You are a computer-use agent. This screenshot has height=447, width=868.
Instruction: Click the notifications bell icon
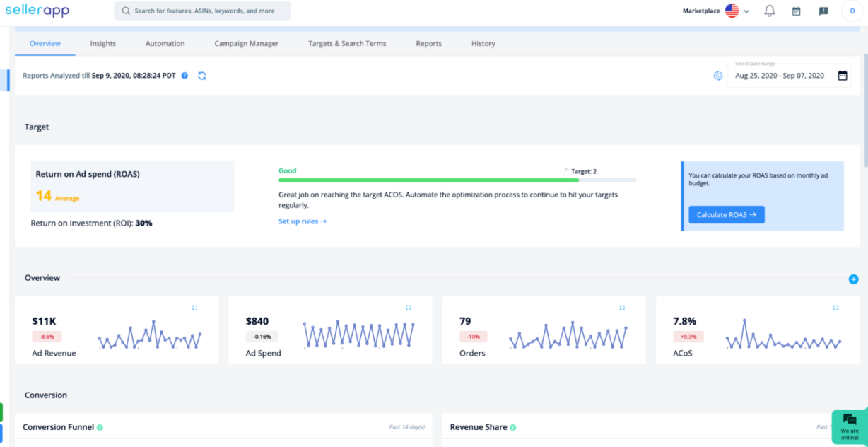coord(770,11)
